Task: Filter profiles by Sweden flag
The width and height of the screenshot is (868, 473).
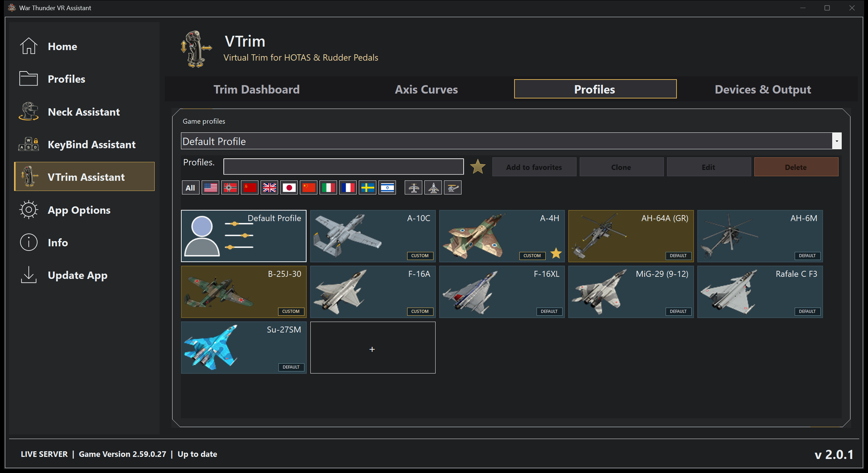Action: tap(368, 188)
